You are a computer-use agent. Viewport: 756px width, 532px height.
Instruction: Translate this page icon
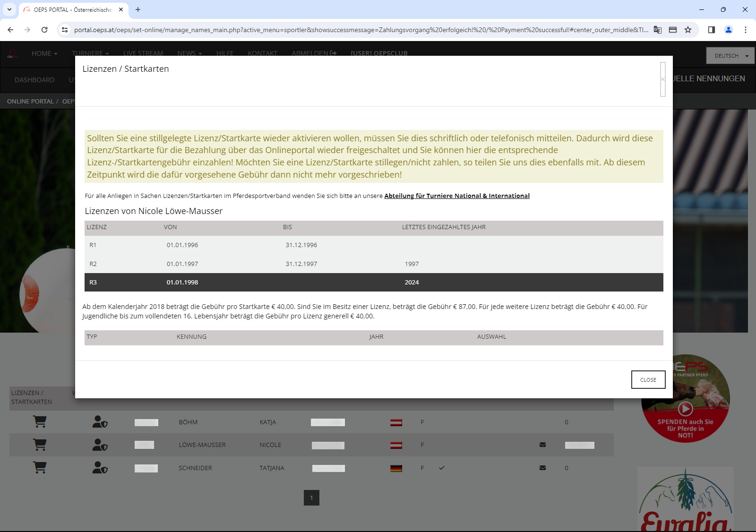pyautogui.click(x=658, y=30)
